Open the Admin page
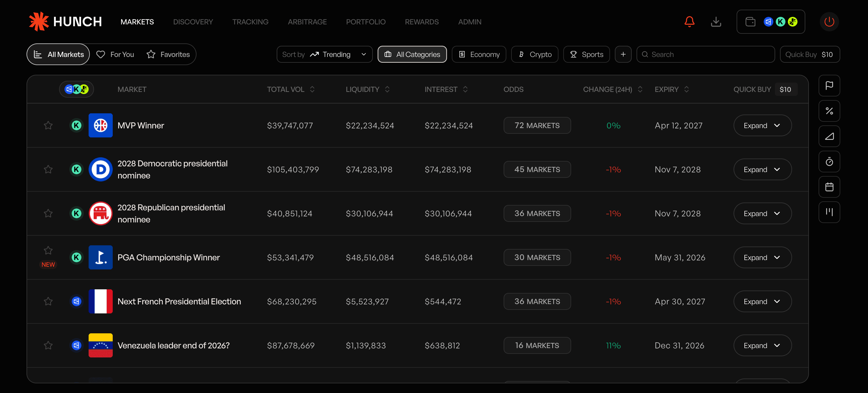The height and width of the screenshot is (393, 868). click(x=470, y=22)
